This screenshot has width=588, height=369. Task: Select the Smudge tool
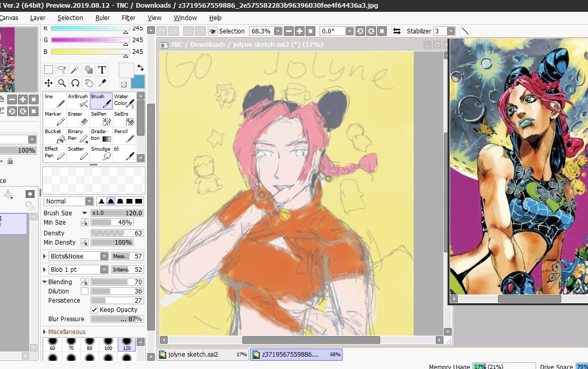pyautogui.click(x=101, y=153)
